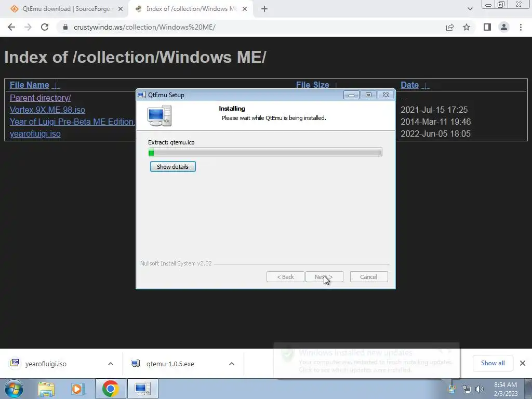Open Year of Luigi Pre-Beta ME Edition link
Screen dimensions: 532x399
point(72,122)
